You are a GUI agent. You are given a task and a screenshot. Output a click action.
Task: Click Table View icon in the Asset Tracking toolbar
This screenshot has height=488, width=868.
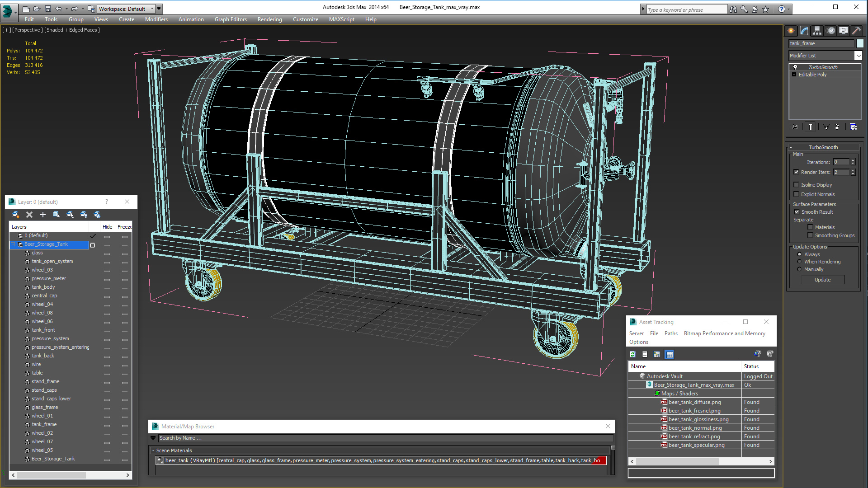click(x=670, y=354)
